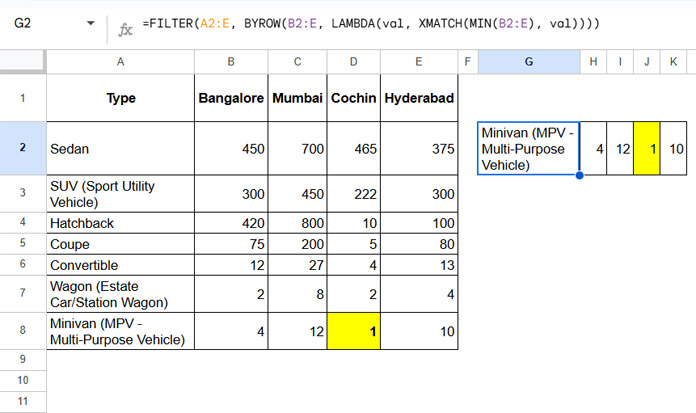Select column I header
The height and width of the screenshot is (413, 696).
[x=620, y=62]
